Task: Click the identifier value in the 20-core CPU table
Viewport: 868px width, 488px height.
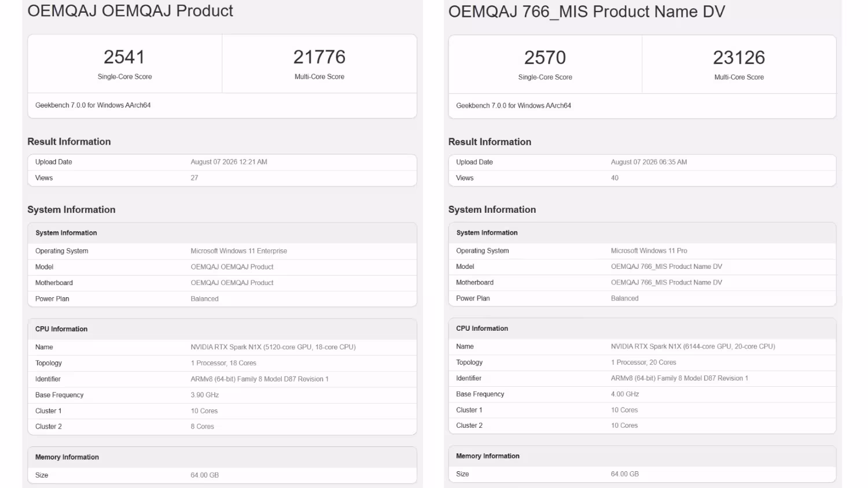Action: point(679,378)
